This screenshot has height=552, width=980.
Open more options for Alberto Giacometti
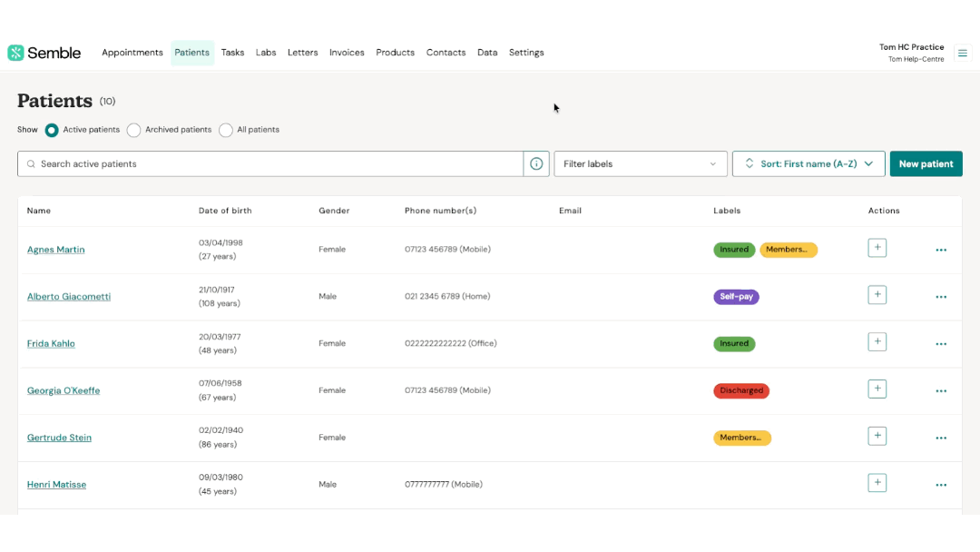click(x=941, y=297)
